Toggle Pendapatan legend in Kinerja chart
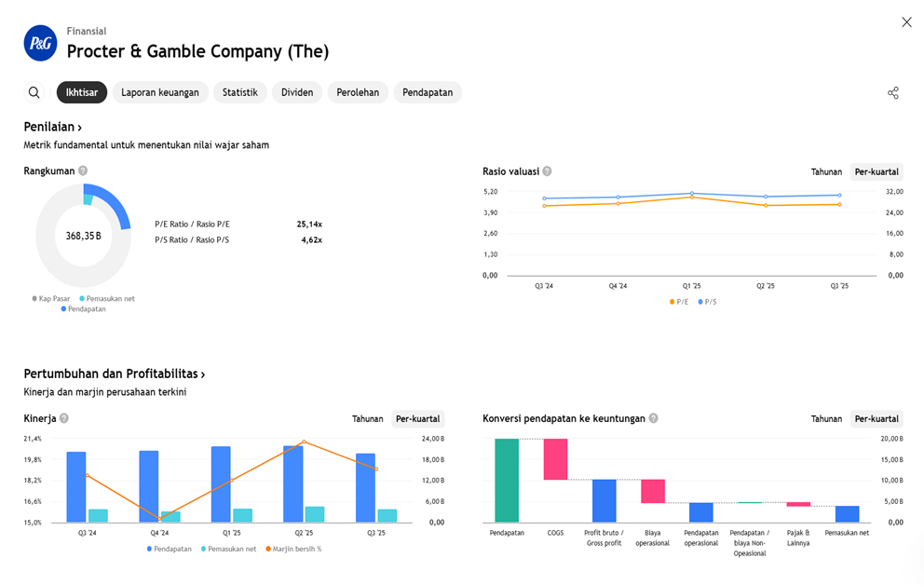The width and height of the screenshot is (924, 585). coord(170,549)
